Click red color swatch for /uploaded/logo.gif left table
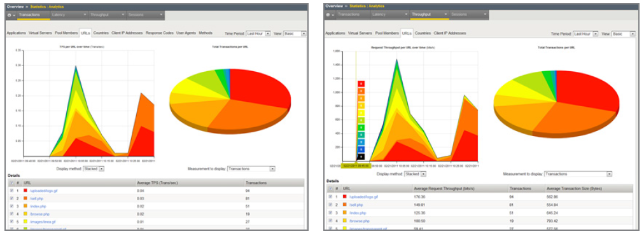Screen dimensions: 644x234 [x=26, y=191]
